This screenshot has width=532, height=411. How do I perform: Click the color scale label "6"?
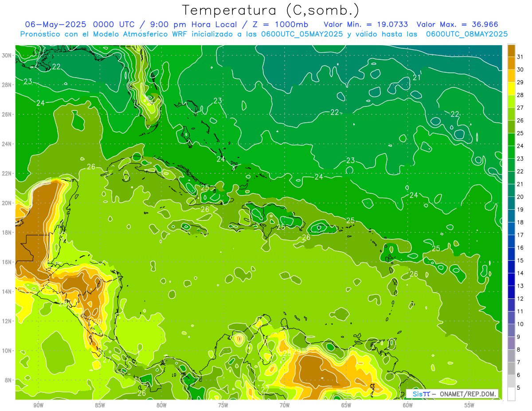click(519, 375)
